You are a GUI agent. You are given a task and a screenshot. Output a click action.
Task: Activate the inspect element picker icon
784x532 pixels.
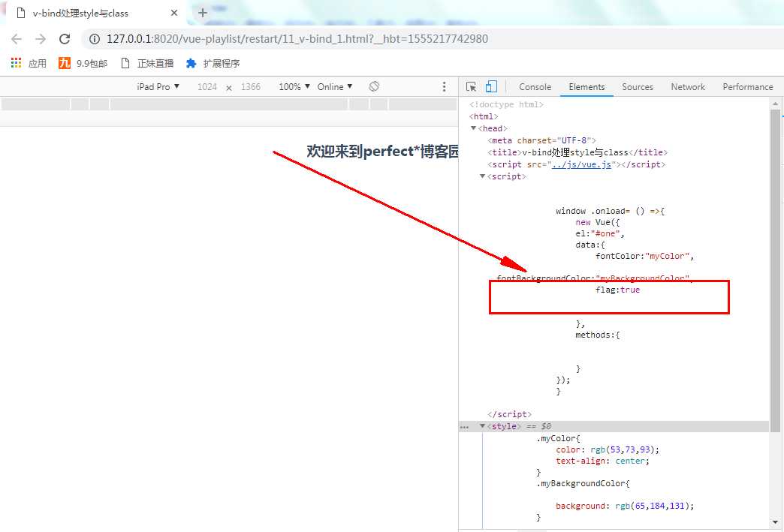(x=471, y=86)
